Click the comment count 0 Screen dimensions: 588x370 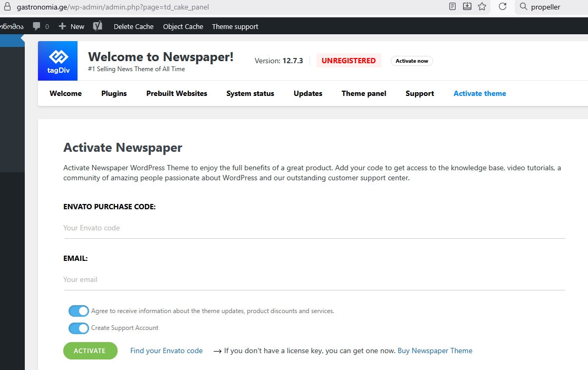click(47, 26)
